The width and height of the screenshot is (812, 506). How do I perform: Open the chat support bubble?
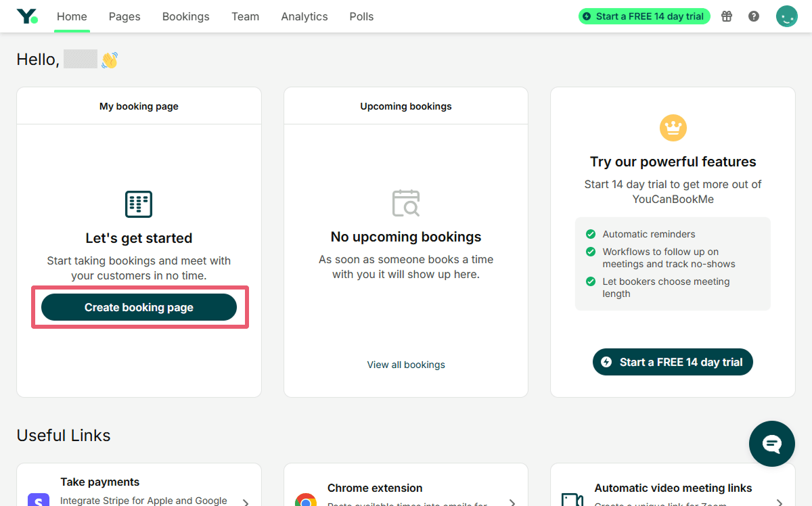pos(771,444)
